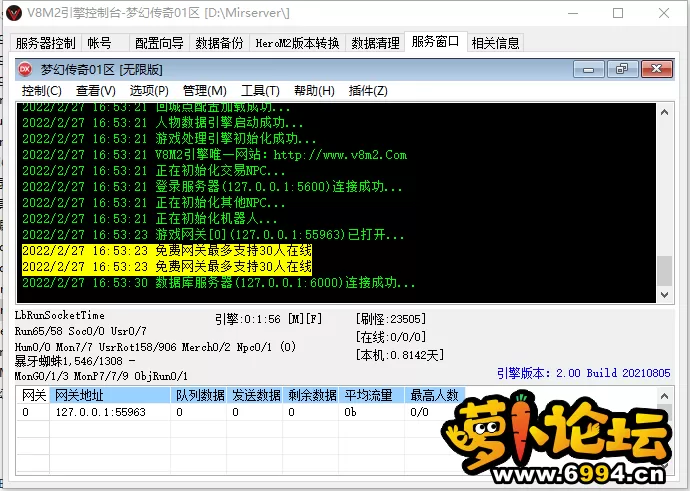Click the Hum0/0 Mon7/7 UsrRot158/906 line

coord(155,347)
